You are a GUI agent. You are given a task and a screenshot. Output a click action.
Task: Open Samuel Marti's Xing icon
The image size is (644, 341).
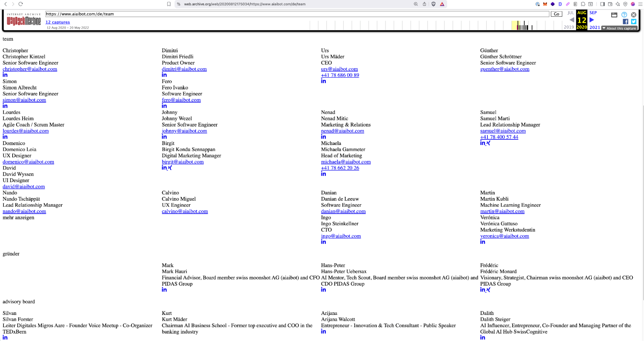pyautogui.click(x=488, y=143)
